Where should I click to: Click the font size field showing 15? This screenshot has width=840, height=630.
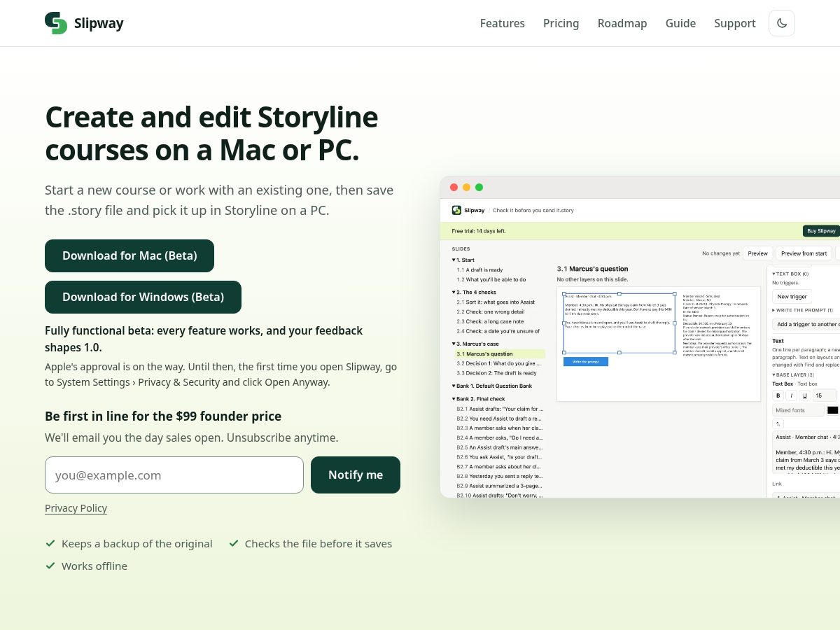[824, 395]
